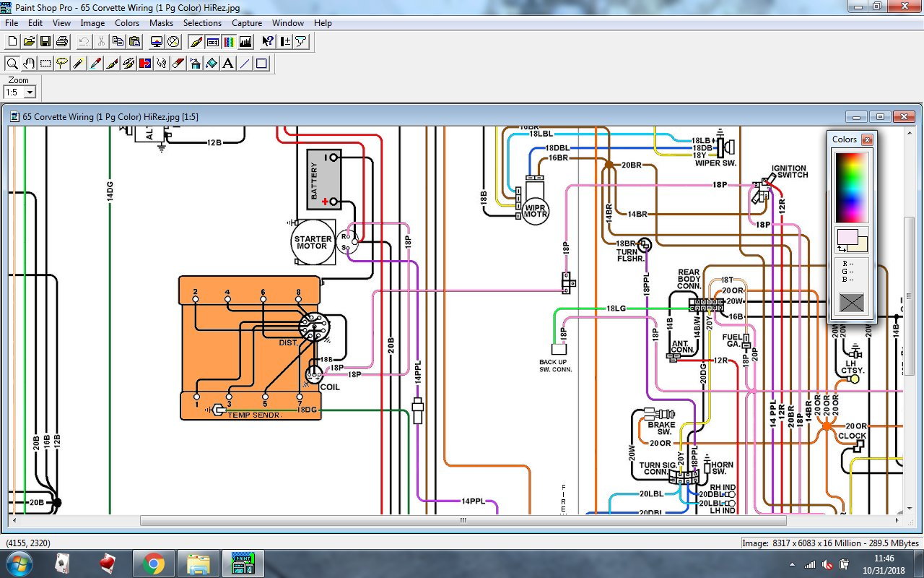The height and width of the screenshot is (578, 924).
Task: Select the Dropper tool
Action: coord(95,64)
